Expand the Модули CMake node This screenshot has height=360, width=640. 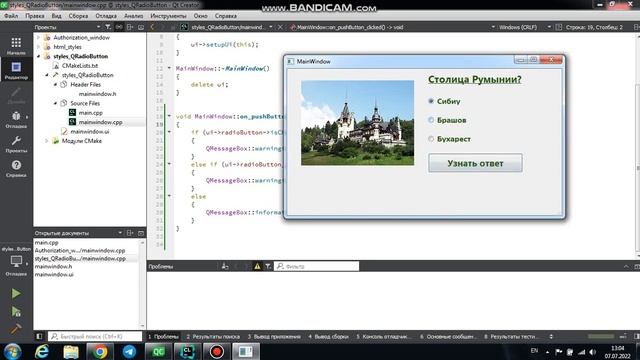(x=47, y=141)
